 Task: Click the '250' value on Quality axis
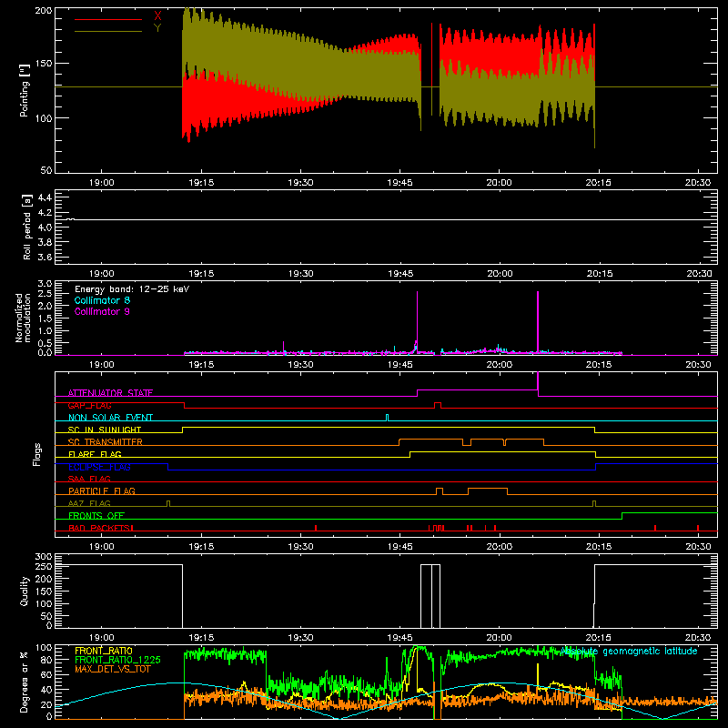point(44,567)
